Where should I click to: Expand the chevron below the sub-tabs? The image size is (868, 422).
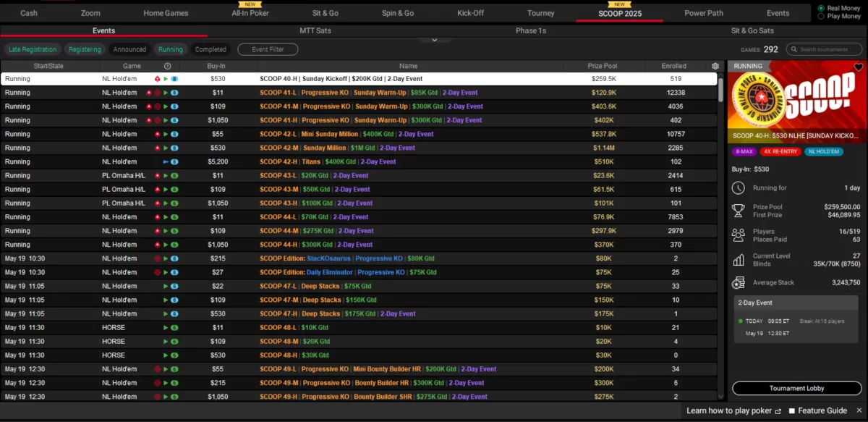pos(435,40)
